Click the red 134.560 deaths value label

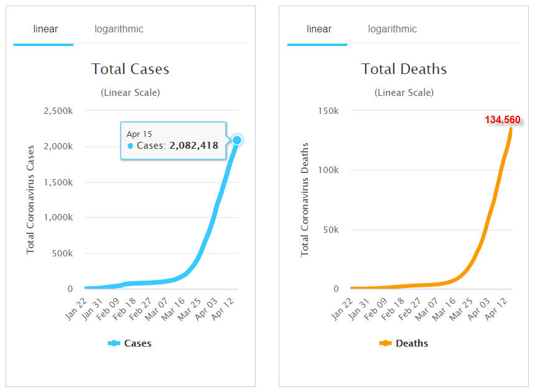pyautogui.click(x=502, y=119)
